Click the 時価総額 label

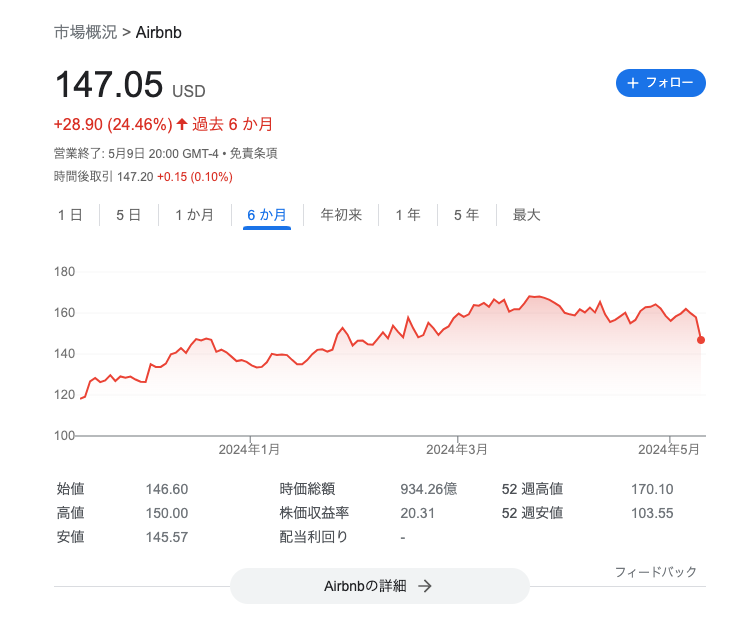(x=307, y=489)
